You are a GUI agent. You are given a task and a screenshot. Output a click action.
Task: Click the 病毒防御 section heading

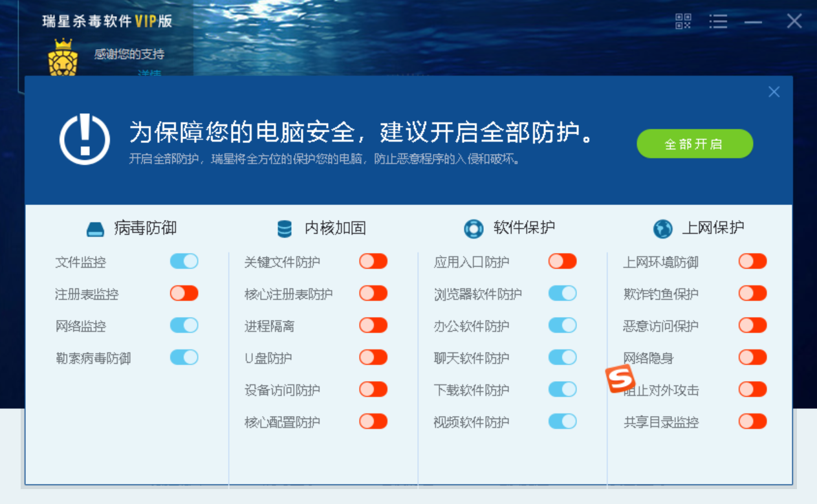146,228
